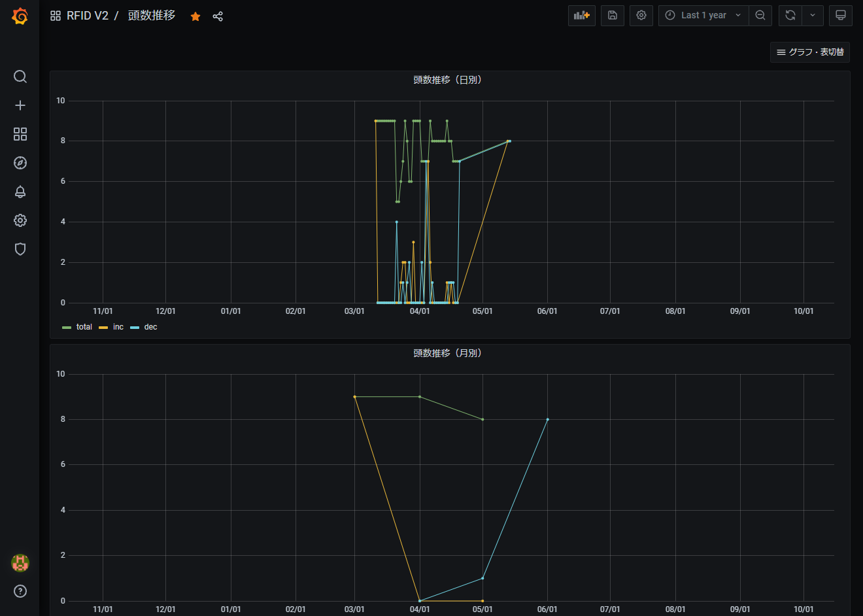863x616 pixels.
Task: Open the Alerting bell icon
Action: pos(20,192)
